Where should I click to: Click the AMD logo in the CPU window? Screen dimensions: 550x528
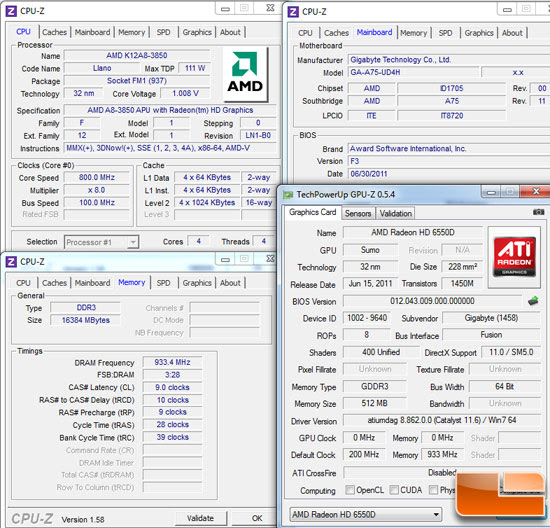(245, 74)
